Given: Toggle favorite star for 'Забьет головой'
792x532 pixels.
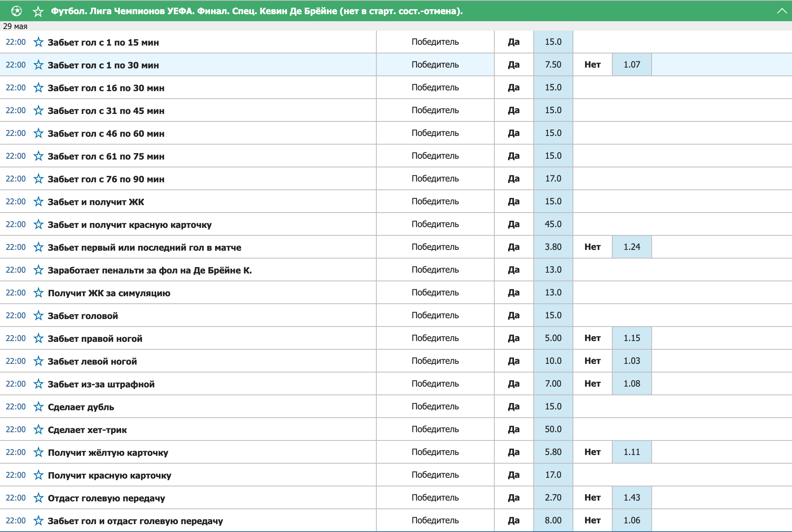Looking at the screenshot, I should [38, 316].
